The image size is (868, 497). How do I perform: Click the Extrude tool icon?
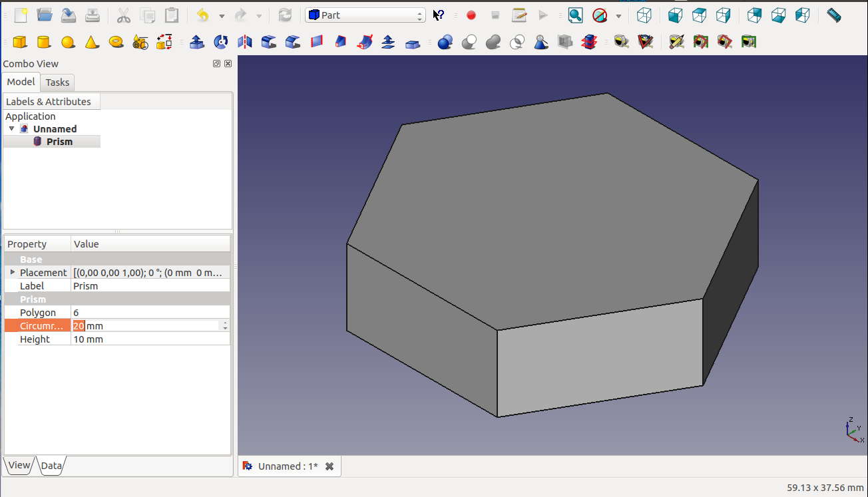[197, 43]
